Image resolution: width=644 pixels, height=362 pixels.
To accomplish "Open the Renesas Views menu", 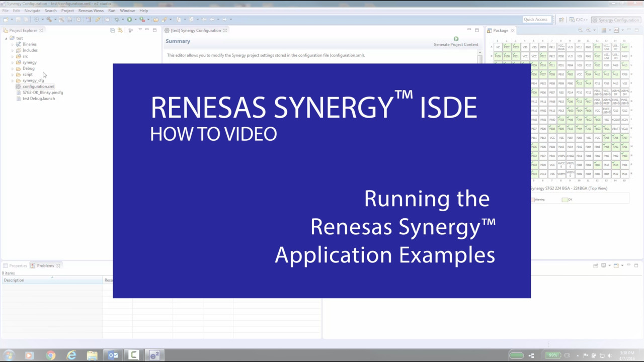I will click(x=91, y=11).
